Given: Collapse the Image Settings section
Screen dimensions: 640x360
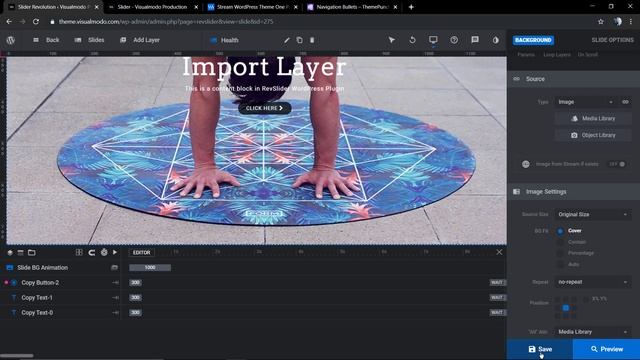Looking at the screenshot, I should coord(573,191).
